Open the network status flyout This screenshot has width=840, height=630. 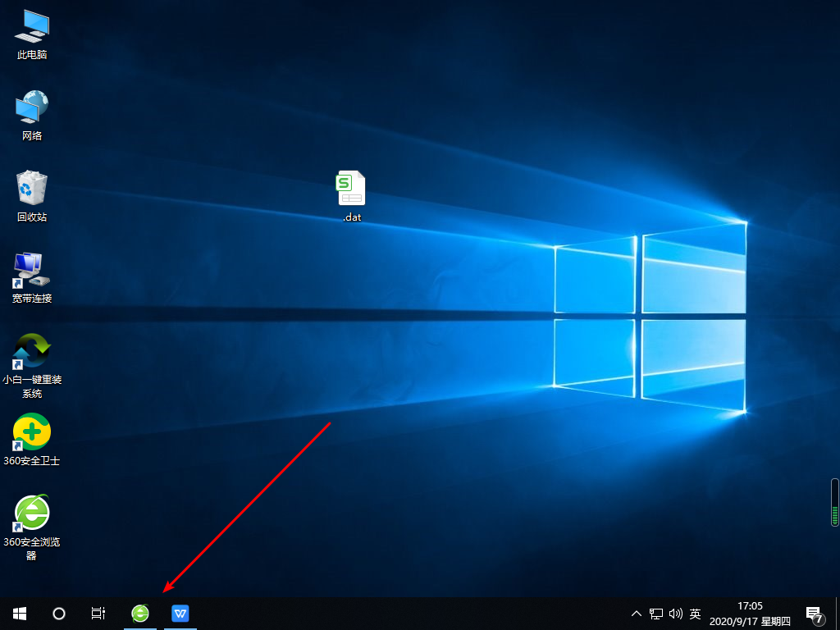click(x=656, y=613)
